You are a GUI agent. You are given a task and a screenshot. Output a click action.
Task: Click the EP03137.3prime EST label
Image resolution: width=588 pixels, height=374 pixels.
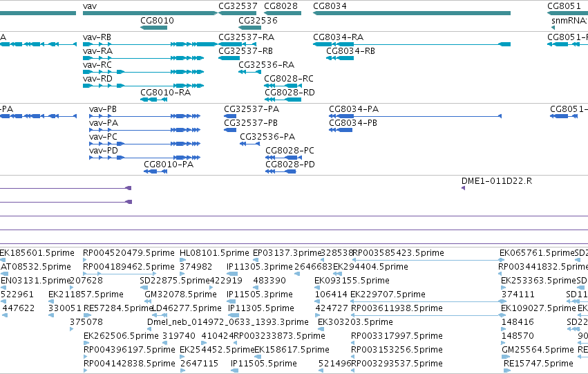tap(287, 253)
